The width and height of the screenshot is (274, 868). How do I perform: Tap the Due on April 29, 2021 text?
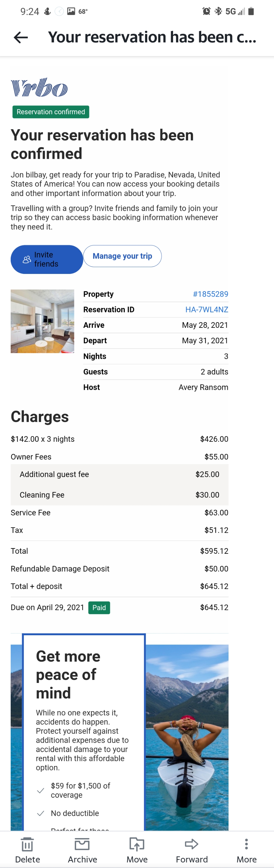point(47,608)
